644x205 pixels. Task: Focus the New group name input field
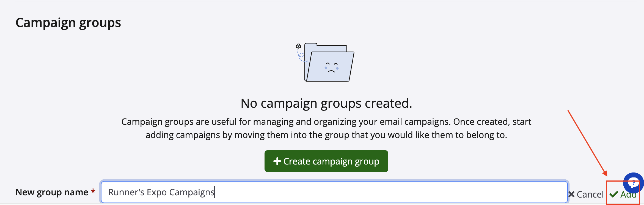pos(385,192)
